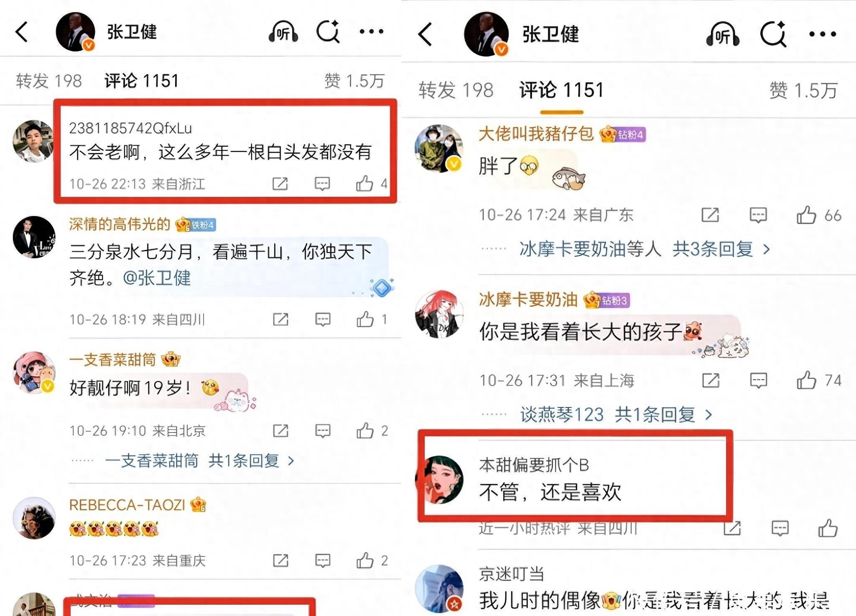
Task: Open the search icon in left header
Action: [328, 31]
